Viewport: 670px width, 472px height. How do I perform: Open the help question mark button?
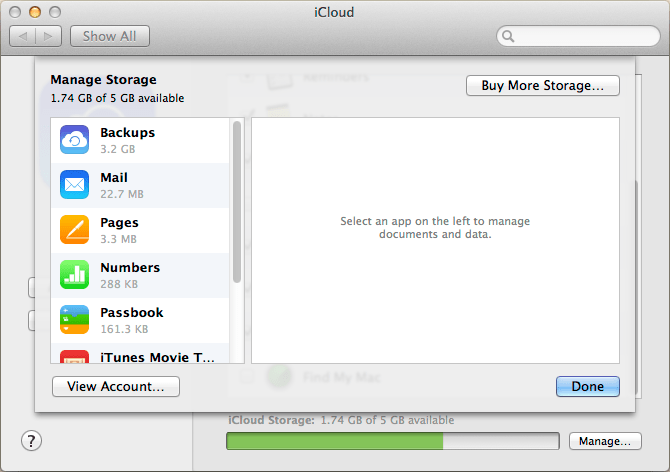[x=31, y=441]
